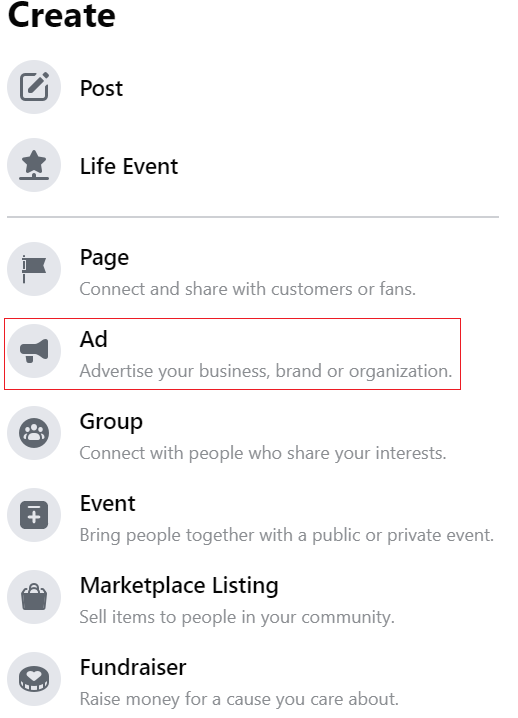The width and height of the screenshot is (518, 718).
Task: Click the people Group icon
Action: [34, 433]
